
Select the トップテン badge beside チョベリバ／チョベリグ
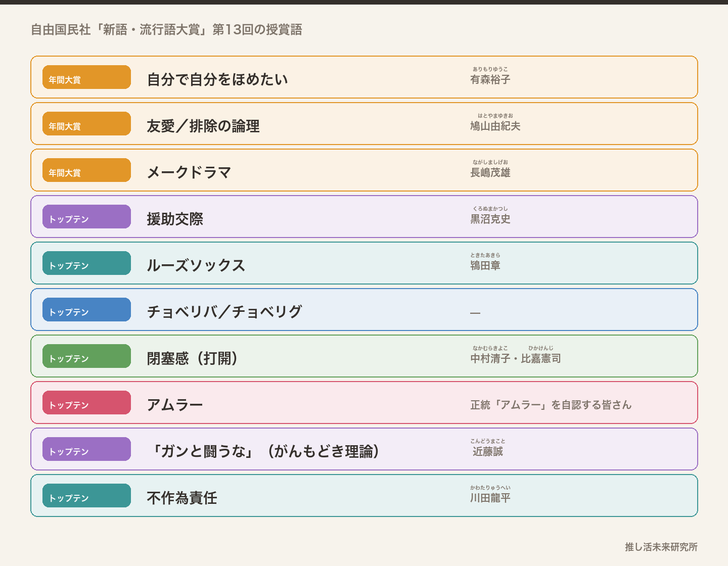tap(86, 310)
